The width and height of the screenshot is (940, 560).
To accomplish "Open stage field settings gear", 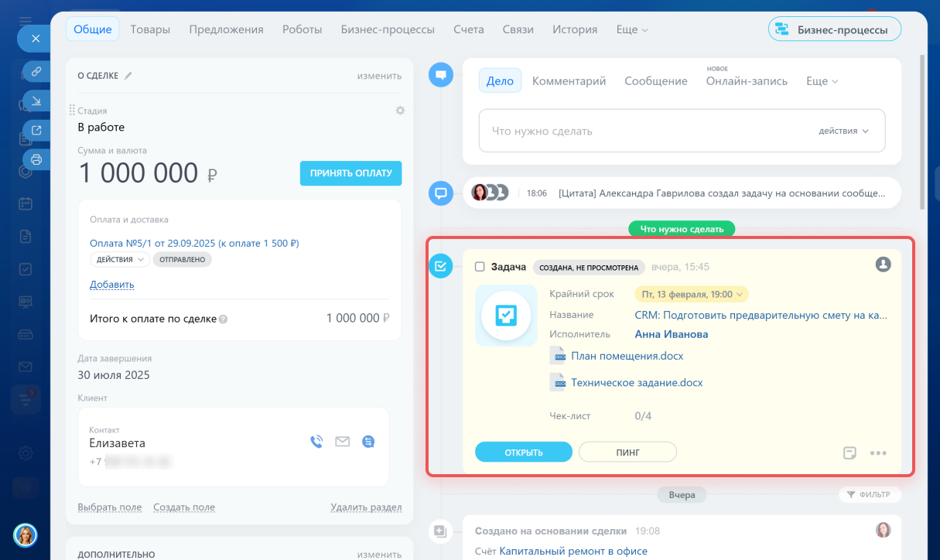I will click(x=400, y=111).
